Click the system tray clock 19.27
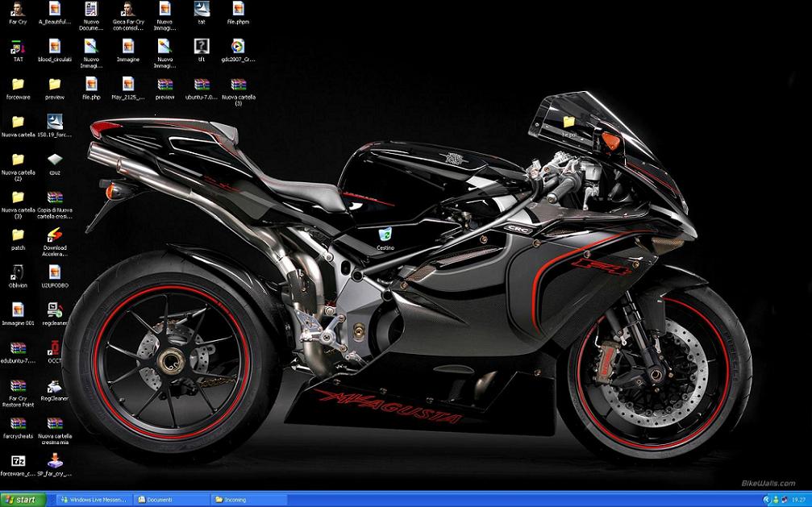The height and width of the screenshot is (507, 812). click(798, 501)
